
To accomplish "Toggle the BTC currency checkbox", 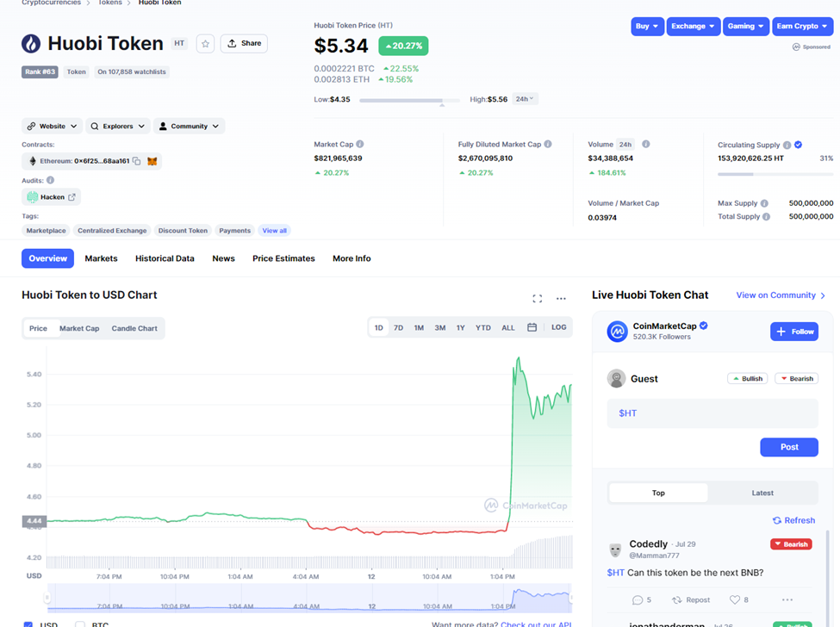I will (80, 624).
